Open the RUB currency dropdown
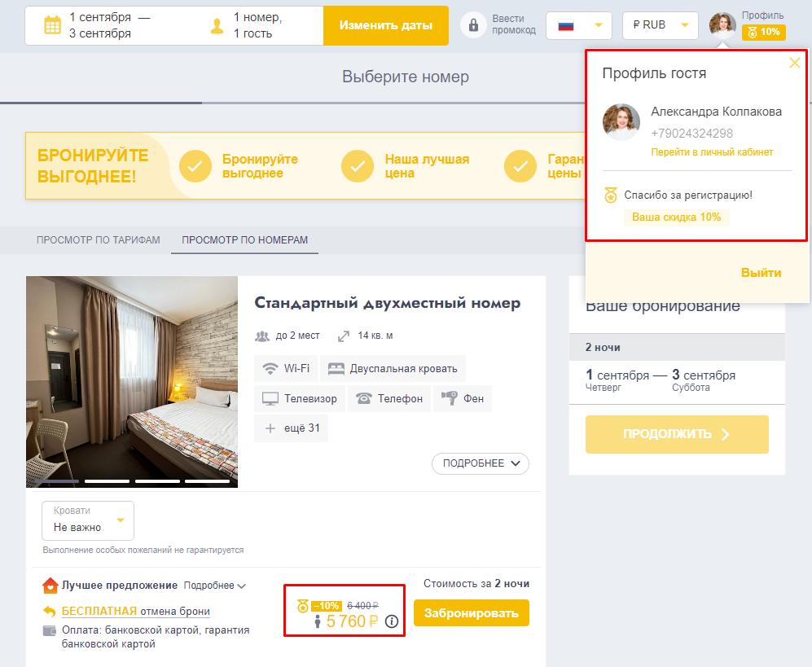The width and height of the screenshot is (812, 667). [x=661, y=25]
